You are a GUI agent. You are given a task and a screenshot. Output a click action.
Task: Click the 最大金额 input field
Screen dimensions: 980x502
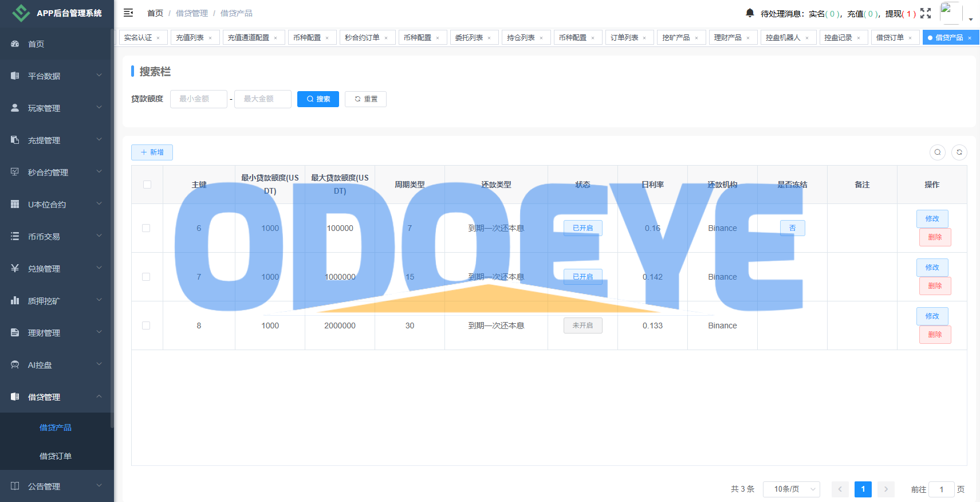click(x=263, y=99)
